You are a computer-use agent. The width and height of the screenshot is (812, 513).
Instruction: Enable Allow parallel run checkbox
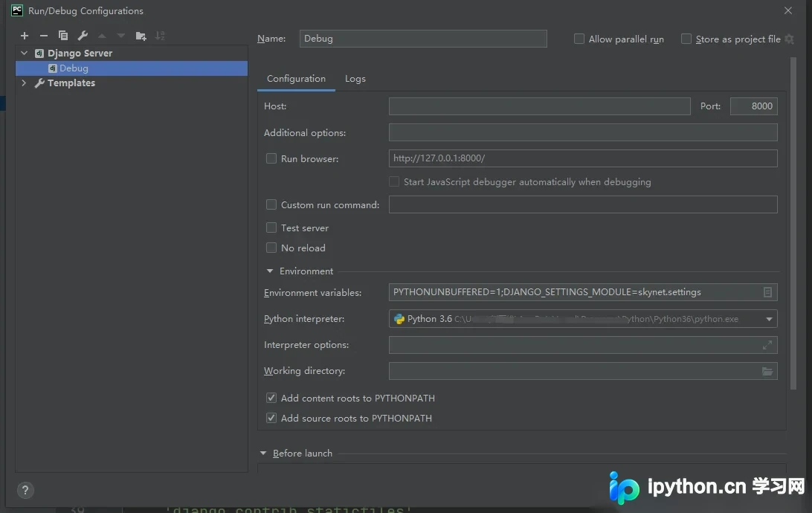579,39
